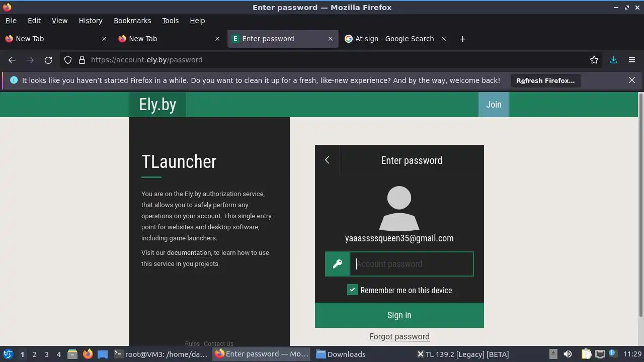The height and width of the screenshot is (362, 644).
Task: Open the clipboard tray icon
Action: tap(586, 354)
